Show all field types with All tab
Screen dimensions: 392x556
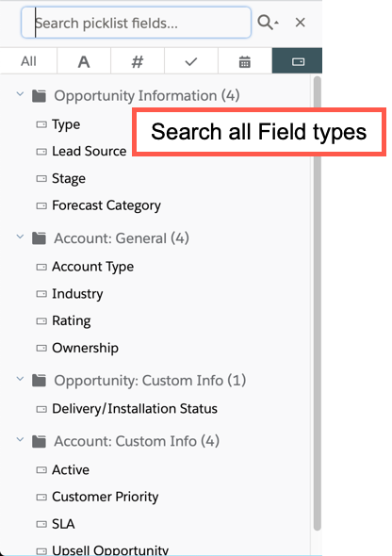pyautogui.click(x=28, y=61)
